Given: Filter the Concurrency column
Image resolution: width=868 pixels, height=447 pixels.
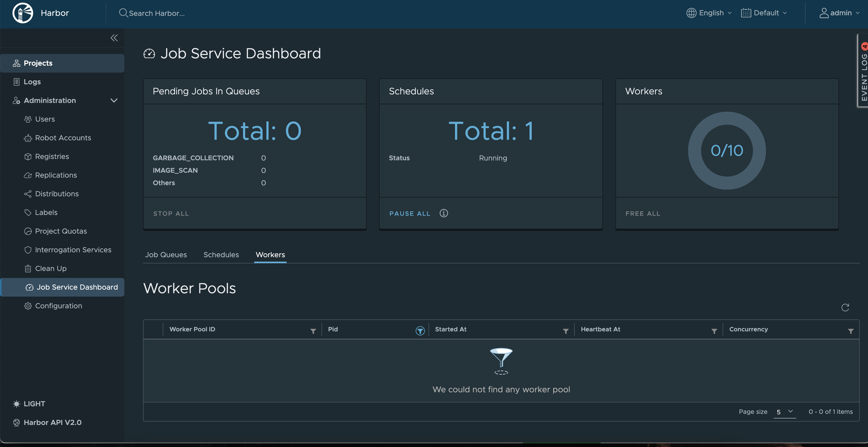Looking at the screenshot, I should click(x=851, y=331).
